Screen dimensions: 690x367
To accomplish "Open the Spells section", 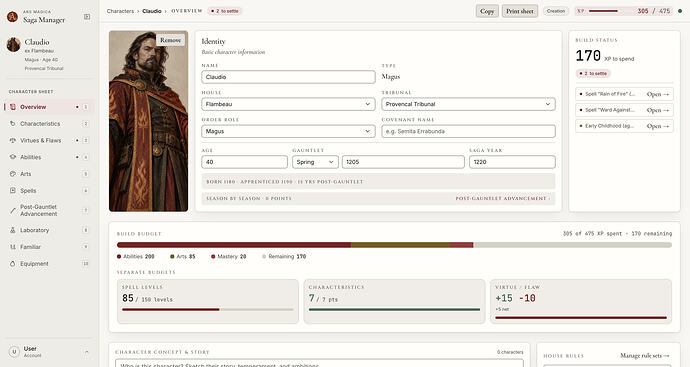I will point(49,191).
